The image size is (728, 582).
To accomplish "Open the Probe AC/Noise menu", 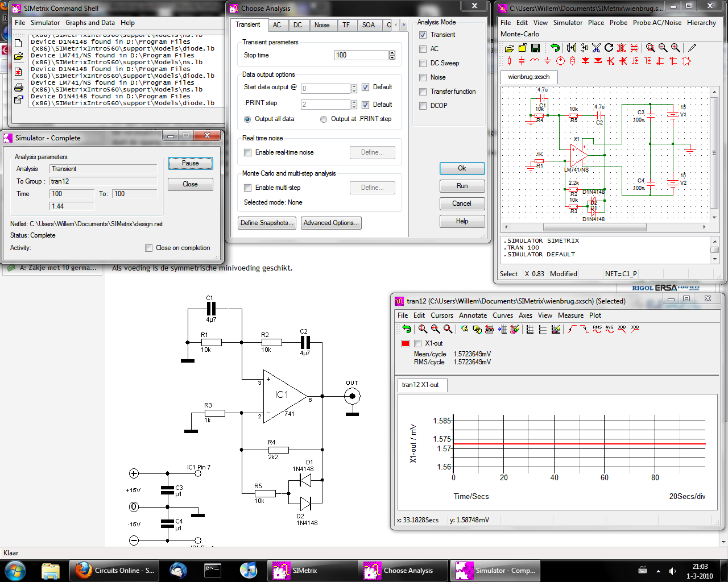I will coord(657,23).
